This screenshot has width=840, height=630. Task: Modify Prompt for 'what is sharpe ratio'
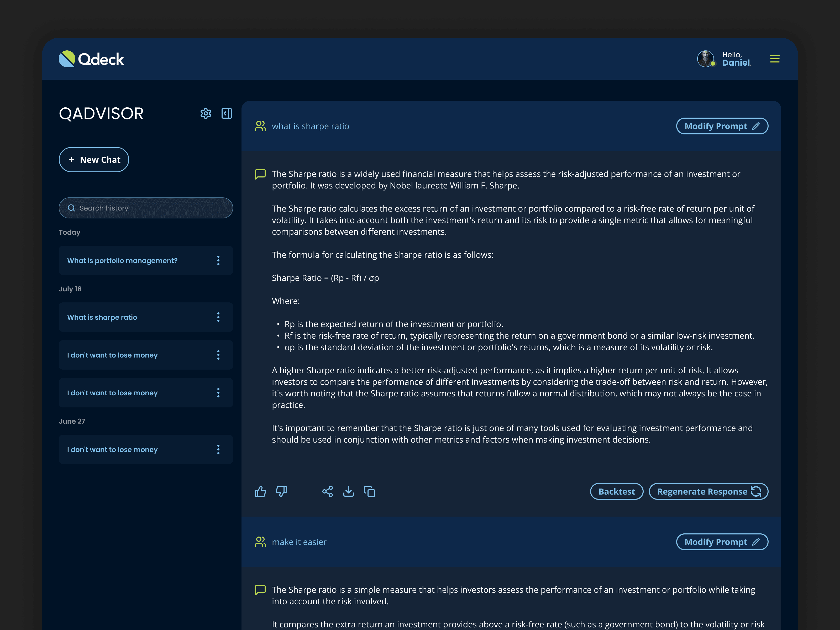722,126
